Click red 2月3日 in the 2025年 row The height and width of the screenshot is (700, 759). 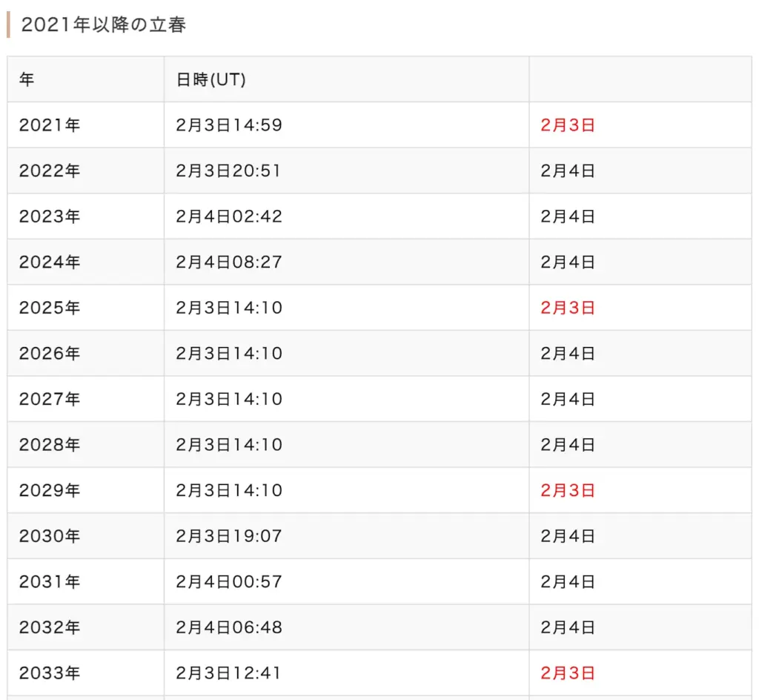click(568, 308)
